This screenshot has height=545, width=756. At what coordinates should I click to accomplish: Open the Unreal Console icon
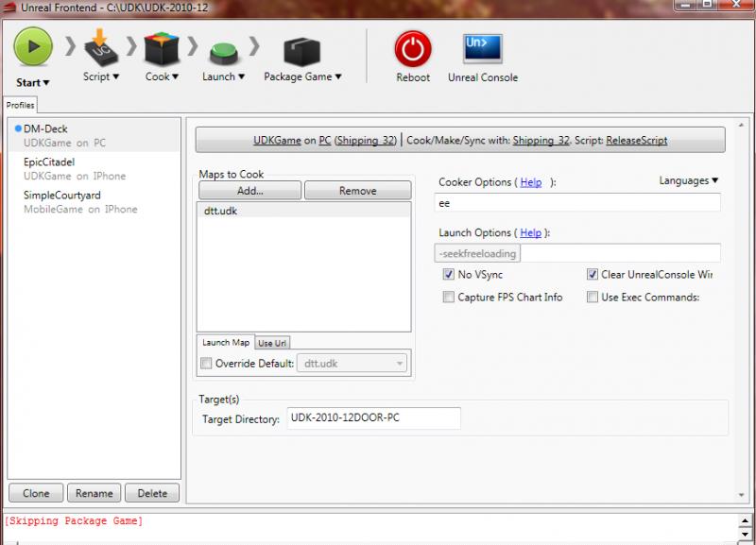[483, 49]
